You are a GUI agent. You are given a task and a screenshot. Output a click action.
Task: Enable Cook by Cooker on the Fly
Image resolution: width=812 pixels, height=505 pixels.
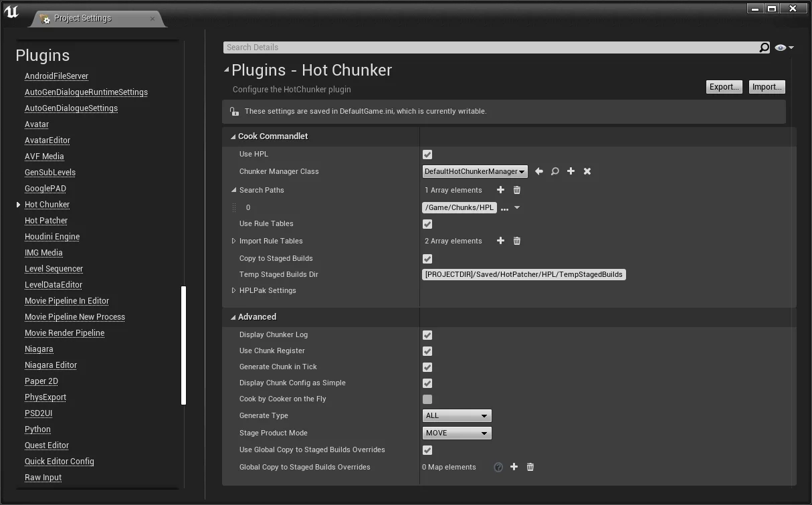(x=427, y=399)
